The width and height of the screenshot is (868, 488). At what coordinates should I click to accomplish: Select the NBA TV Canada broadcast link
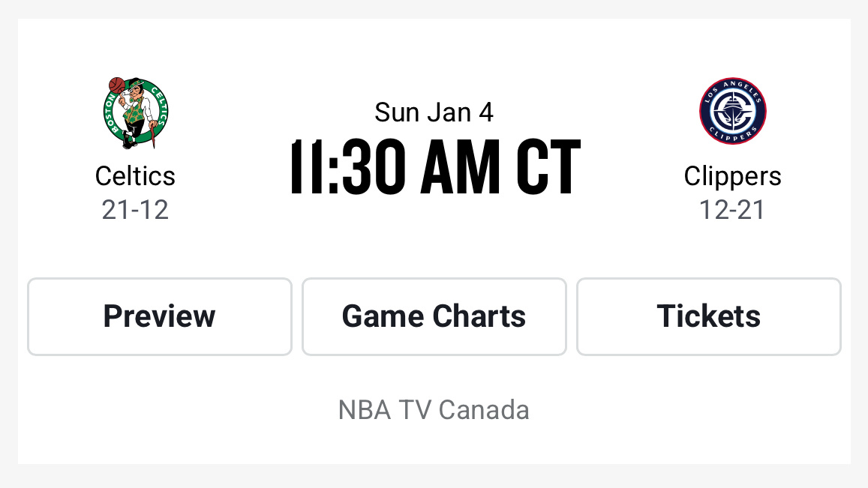point(434,410)
